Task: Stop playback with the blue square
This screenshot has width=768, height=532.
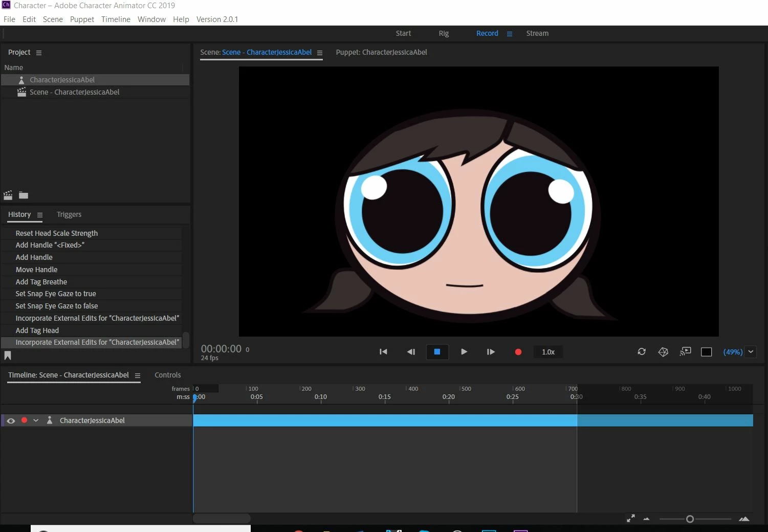Action: [x=437, y=352]
